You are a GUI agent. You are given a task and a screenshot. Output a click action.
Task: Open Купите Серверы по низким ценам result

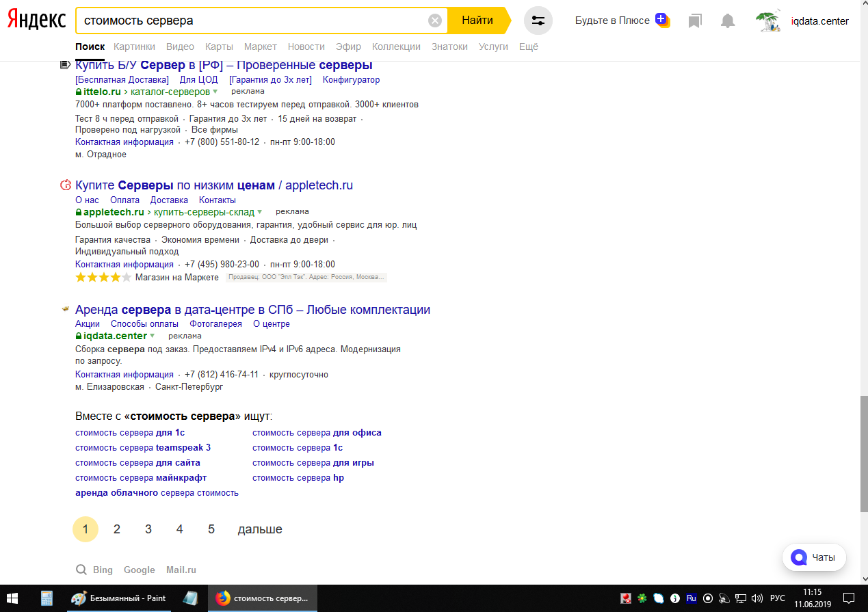(x=214, y=185)
